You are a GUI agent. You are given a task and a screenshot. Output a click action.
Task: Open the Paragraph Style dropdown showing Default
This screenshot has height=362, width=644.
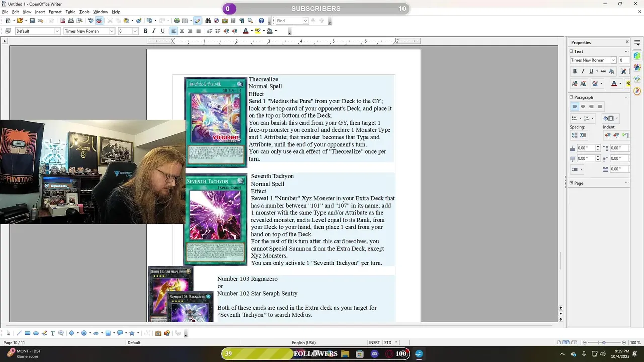click(57, 31)
